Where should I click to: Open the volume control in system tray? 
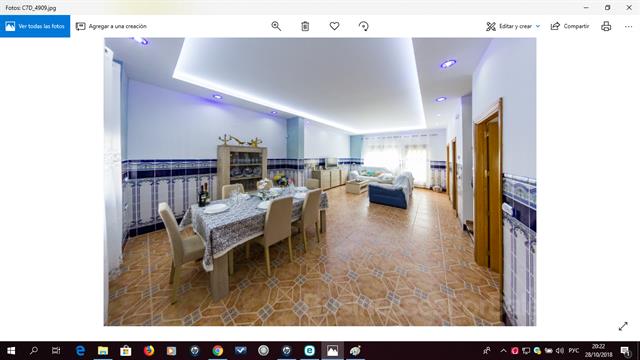pyautogui.click(x=560, y=351)
